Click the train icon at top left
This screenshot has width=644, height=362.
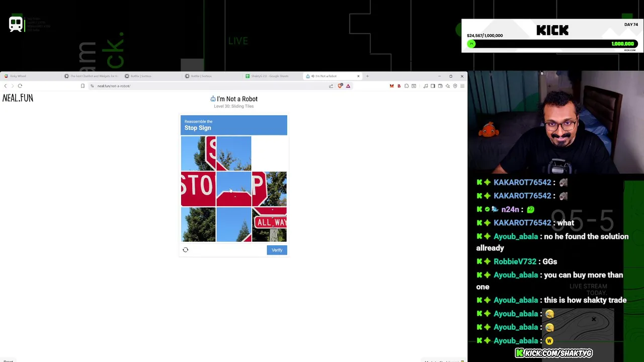pos(16,24)
